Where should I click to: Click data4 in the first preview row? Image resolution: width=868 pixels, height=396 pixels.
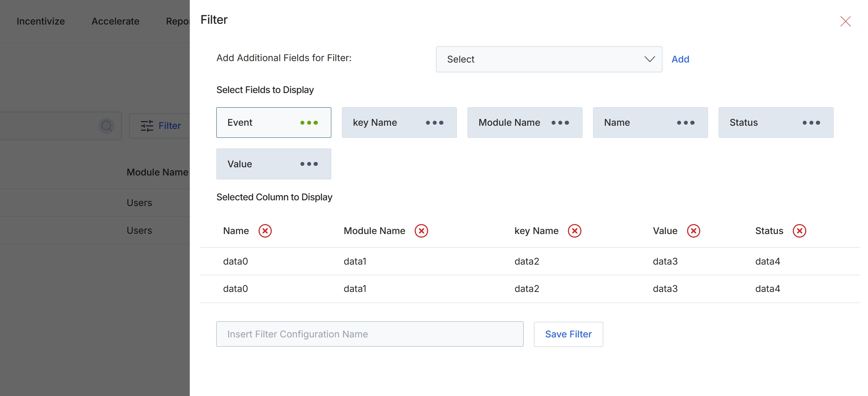[x=768, y=261]
